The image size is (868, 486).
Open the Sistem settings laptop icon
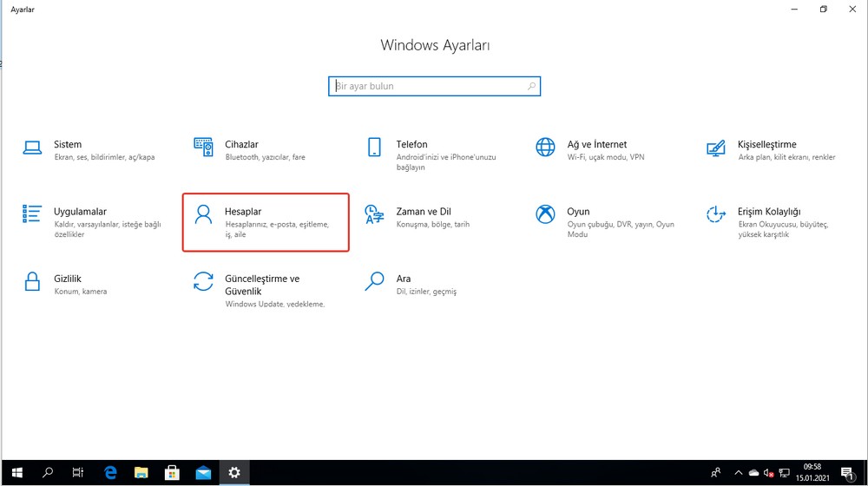pos(32,147)
